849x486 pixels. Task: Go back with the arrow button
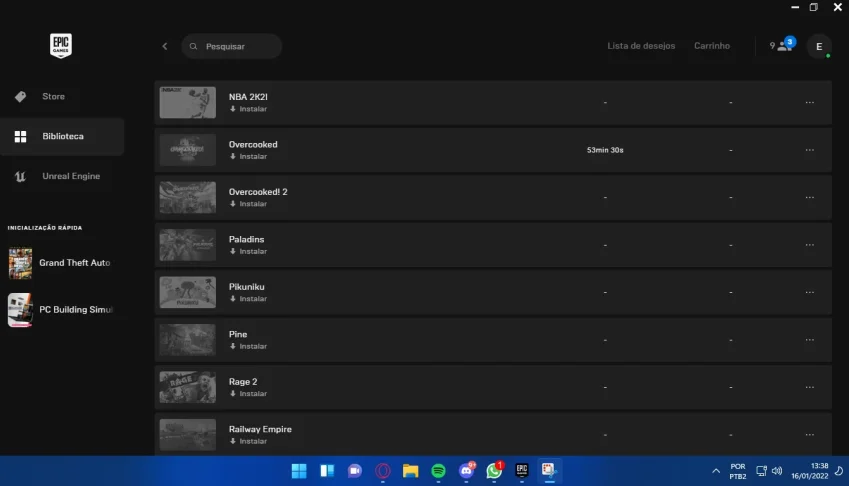165,46
